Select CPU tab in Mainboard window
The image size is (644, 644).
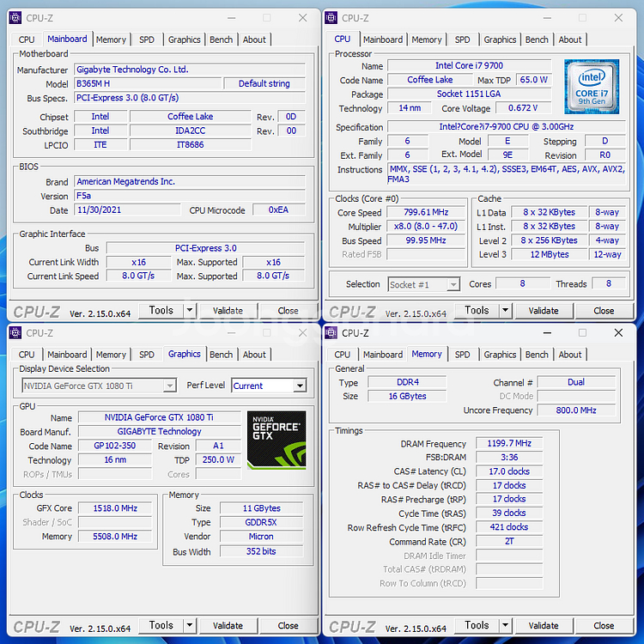[27, 39]
